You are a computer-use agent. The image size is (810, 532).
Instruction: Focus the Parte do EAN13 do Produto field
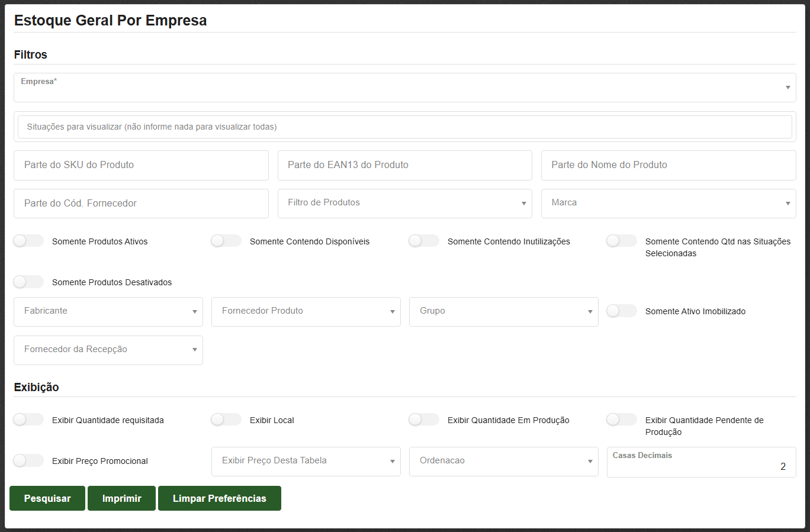tap(404, 165)
